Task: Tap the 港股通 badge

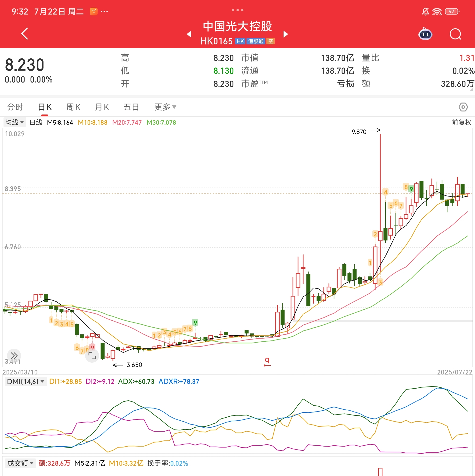Action: 256,41
